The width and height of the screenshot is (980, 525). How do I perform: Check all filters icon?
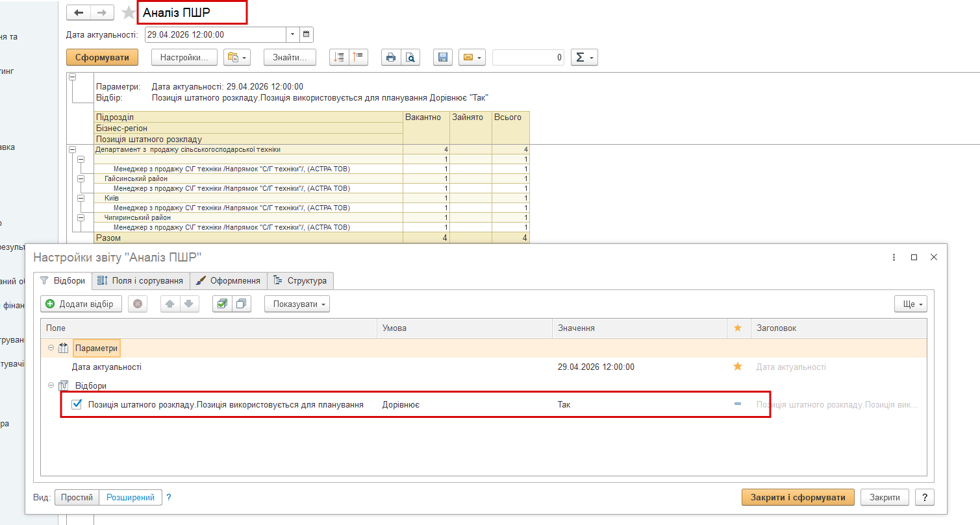(222, 304)
